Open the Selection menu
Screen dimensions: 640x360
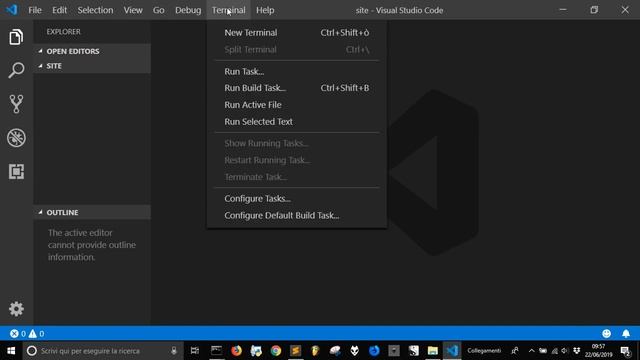[x=95, y=10]
